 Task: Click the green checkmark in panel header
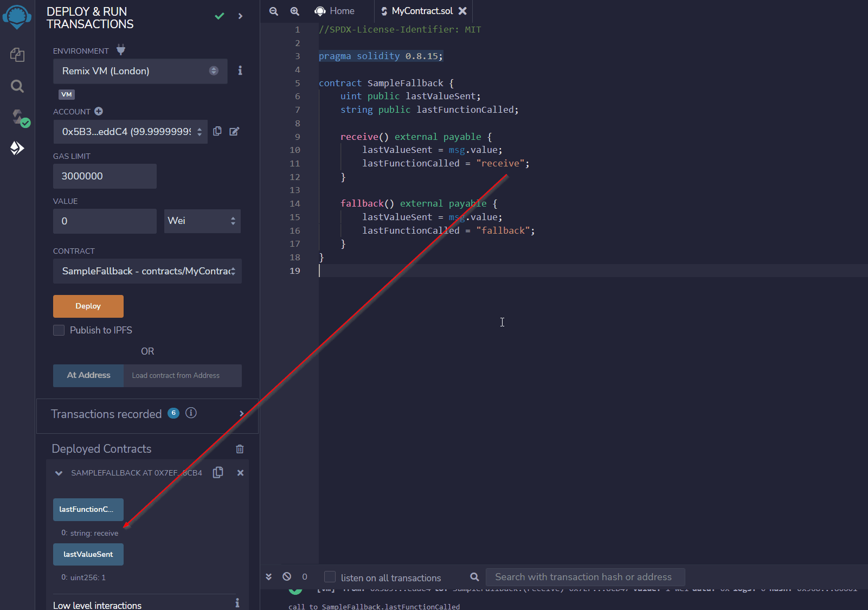point(220,16)
